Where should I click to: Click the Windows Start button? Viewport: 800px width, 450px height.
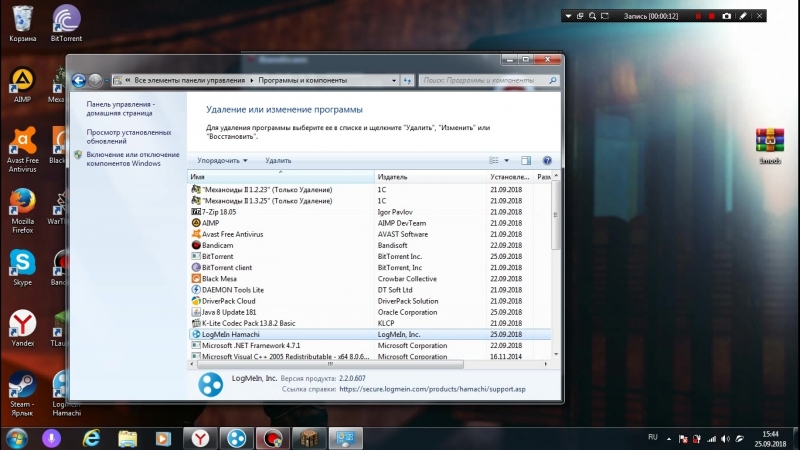click(x=17, y=438)
